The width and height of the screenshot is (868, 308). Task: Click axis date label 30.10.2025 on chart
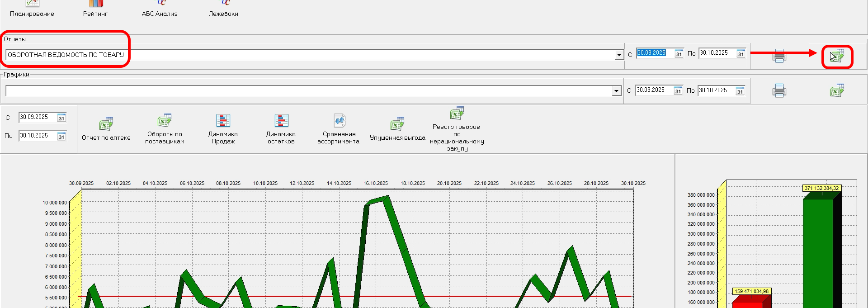point(633,183)
